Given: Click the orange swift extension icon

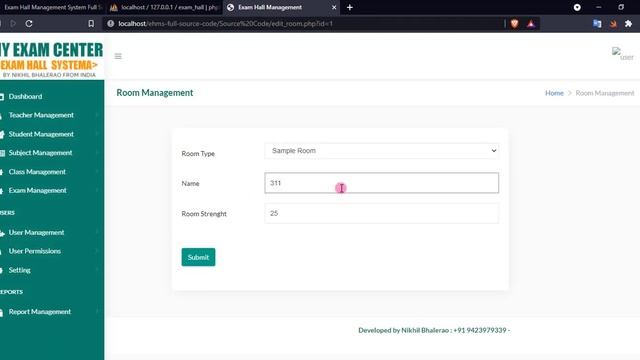Looking at the screenshot, I should pyautogui.click(x=613, y=24).
